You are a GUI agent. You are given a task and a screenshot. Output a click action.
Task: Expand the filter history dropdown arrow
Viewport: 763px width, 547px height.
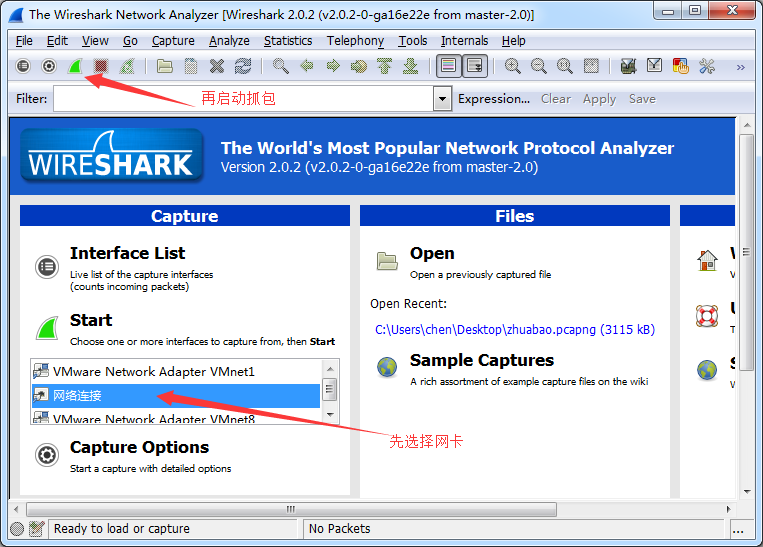[x=443, y=99]
